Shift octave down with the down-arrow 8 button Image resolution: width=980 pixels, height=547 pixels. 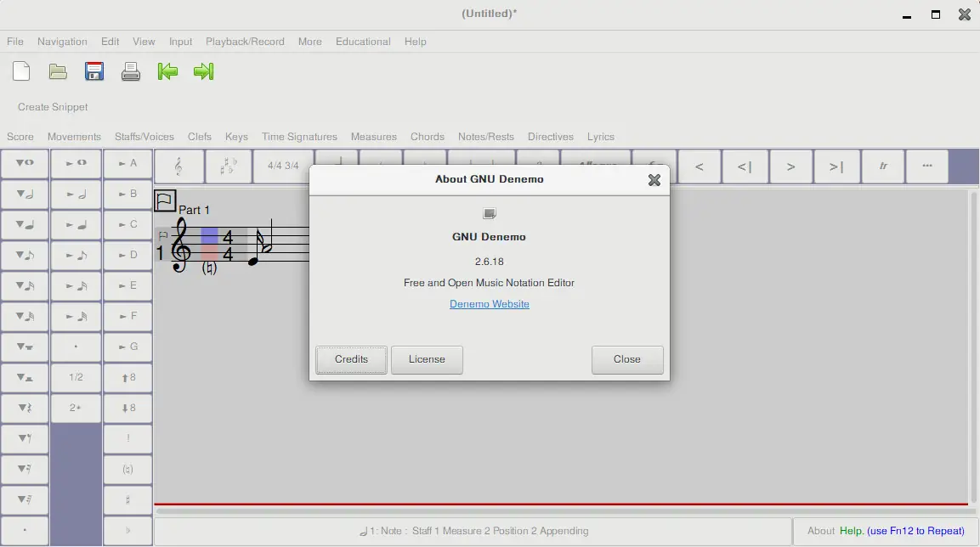[127, 408]
